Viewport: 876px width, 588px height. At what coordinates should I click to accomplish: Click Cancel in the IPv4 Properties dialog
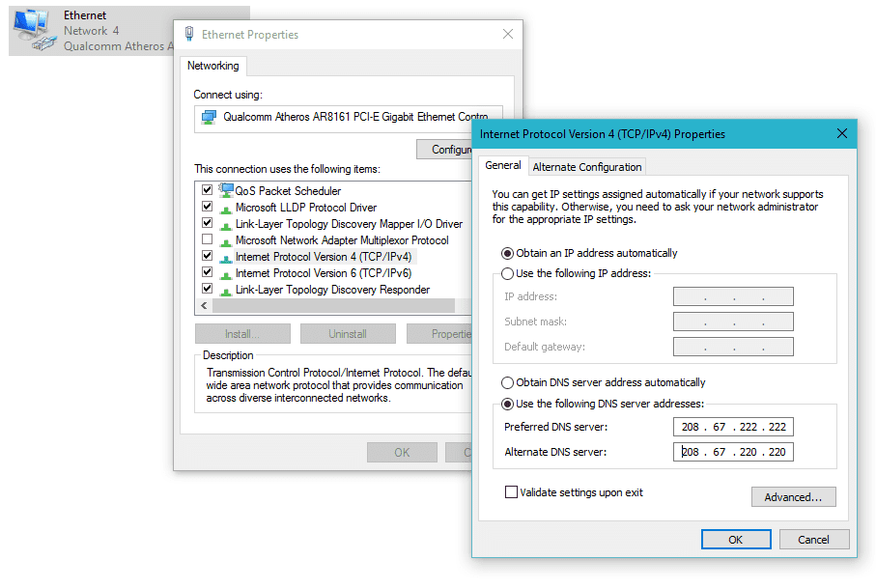point(814,540)
